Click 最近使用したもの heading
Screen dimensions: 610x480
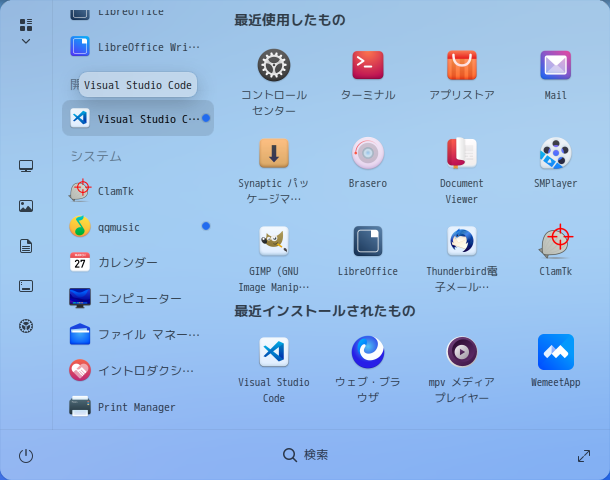(289, 20)
